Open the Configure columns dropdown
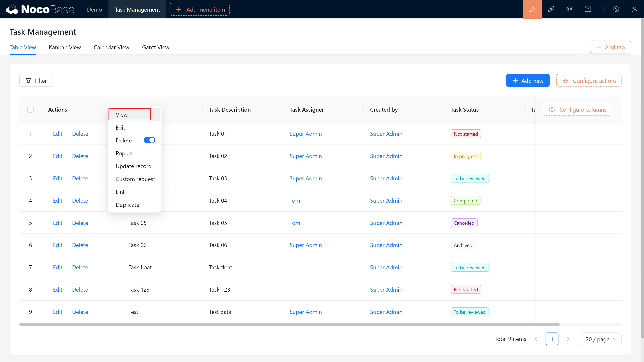Screen dimensions: 644x362 [577, 109]
